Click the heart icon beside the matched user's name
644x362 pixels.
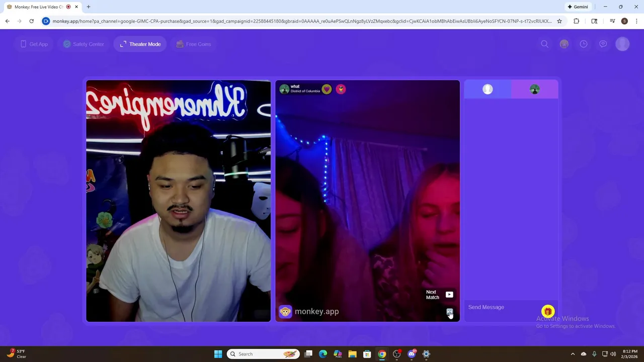(327, 89)
